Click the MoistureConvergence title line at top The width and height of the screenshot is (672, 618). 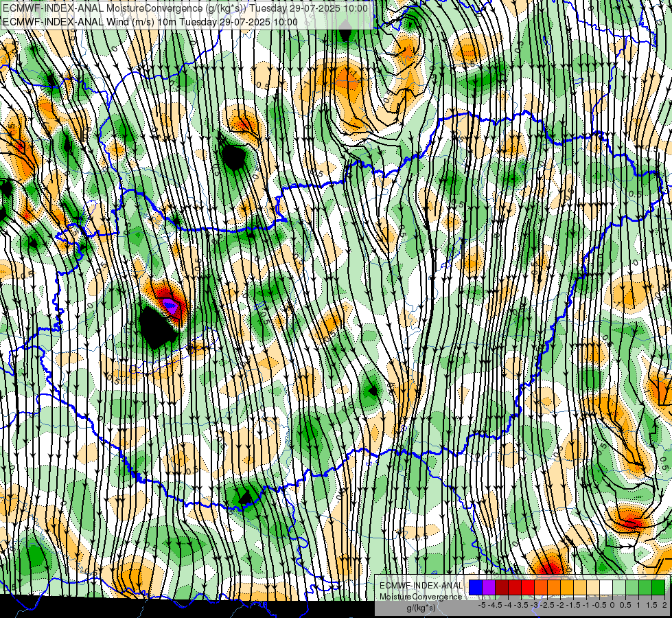point(185,8)
